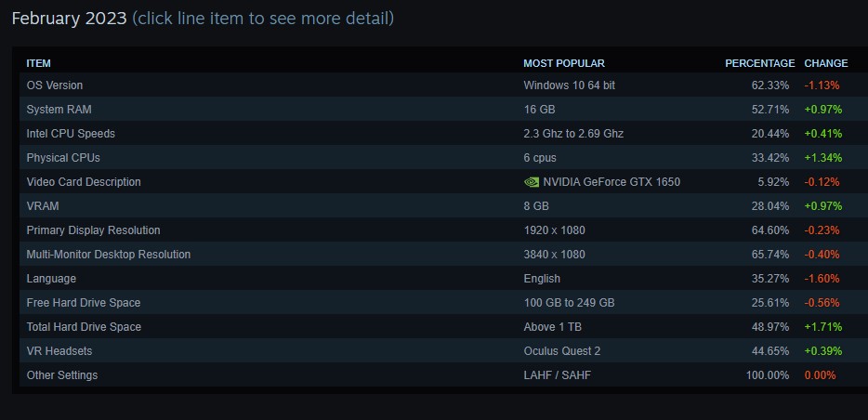Click the ITEM column header
This screenshot has height=420, width=868.
pyautogui.click(x=39, y=63)
